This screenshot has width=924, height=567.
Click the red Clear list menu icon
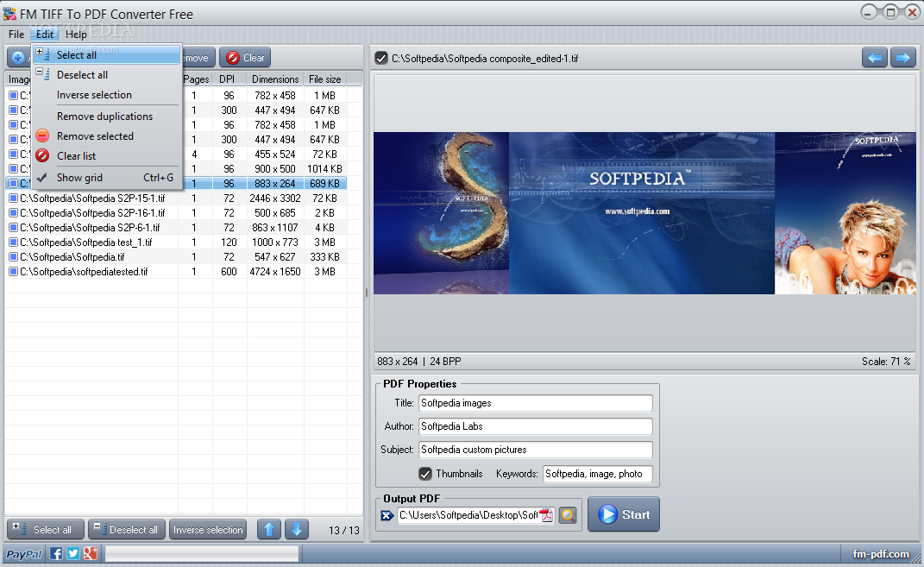click(x=42, y=155)
